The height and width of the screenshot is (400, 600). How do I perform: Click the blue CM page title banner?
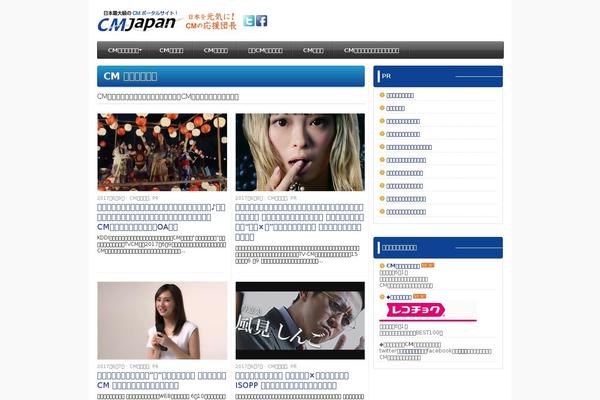click(231, 76)
